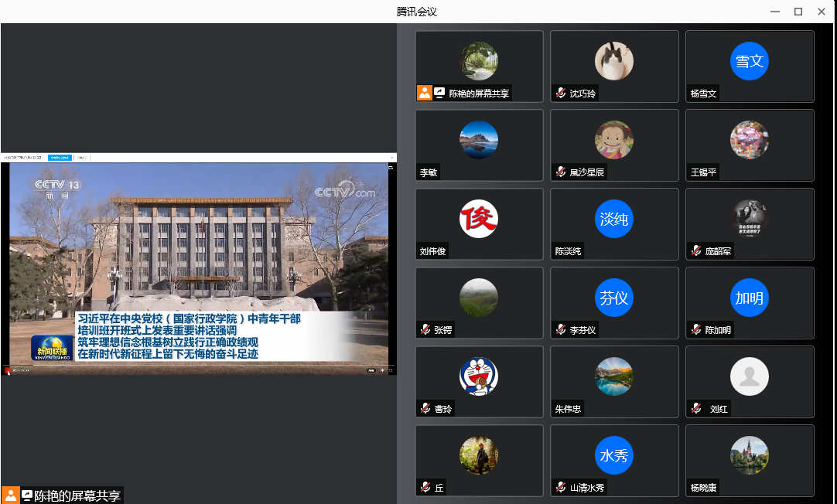Click 風沙星辰's cartoon girl avatar
837x504 pixels.
614,140
